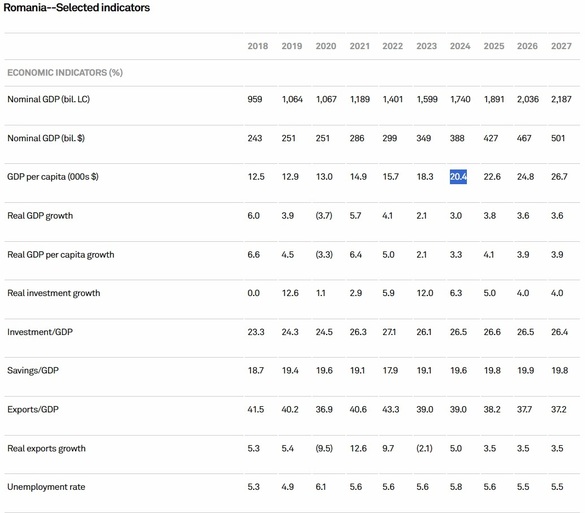This screenshot has height=513, width=585.
Task: Click the Real GDP growth row label
Action: click(x=40, y=216)
